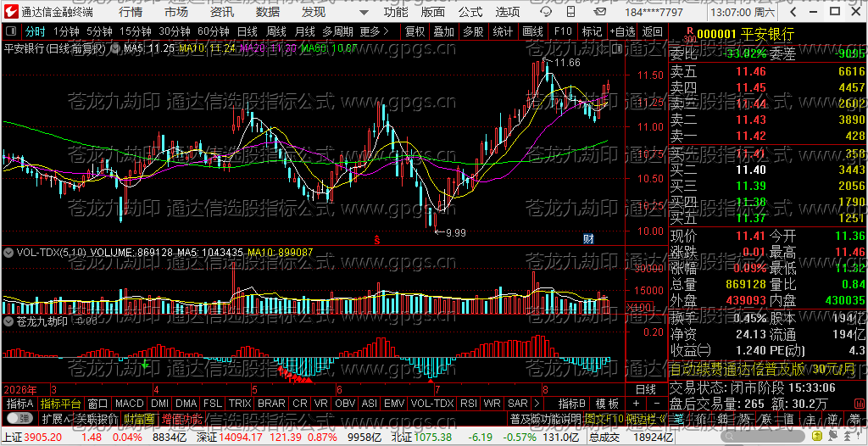This screenshot has width=868, height=446.
Task: Show more indicator tabs after SAR
Action: point(536,404)
